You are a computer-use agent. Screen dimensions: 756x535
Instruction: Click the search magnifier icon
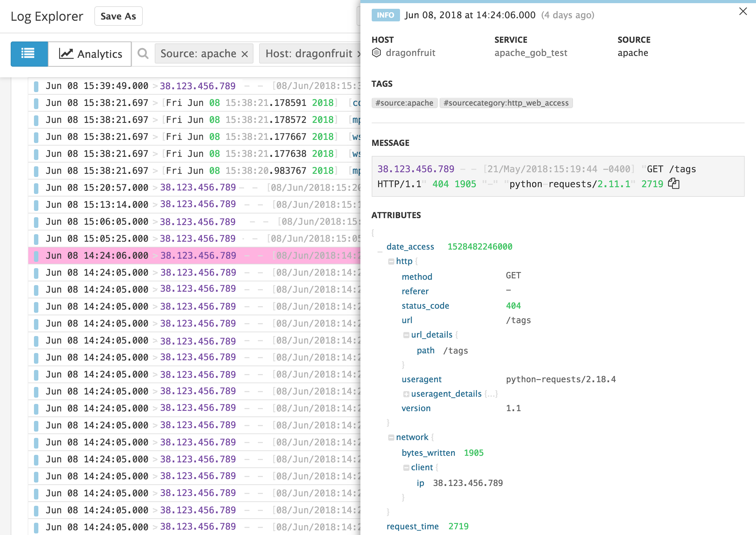(142, 53)
